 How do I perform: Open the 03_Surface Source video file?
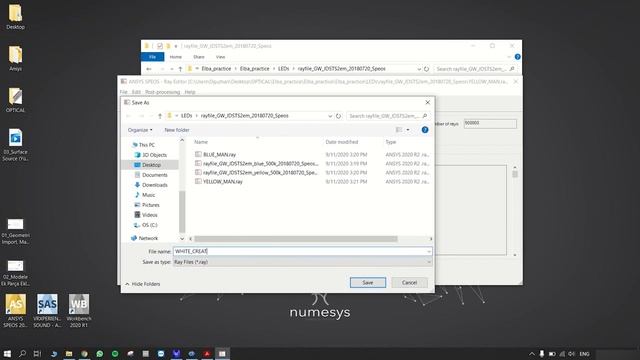tap(16, 145)
